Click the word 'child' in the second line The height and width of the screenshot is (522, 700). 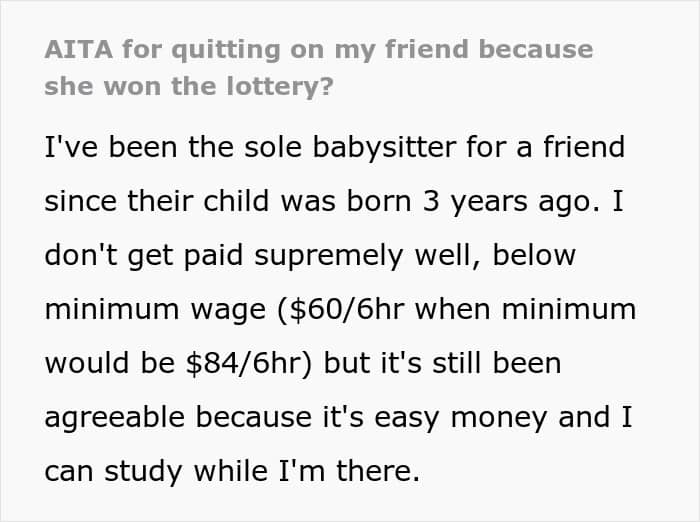coord(236,201)
